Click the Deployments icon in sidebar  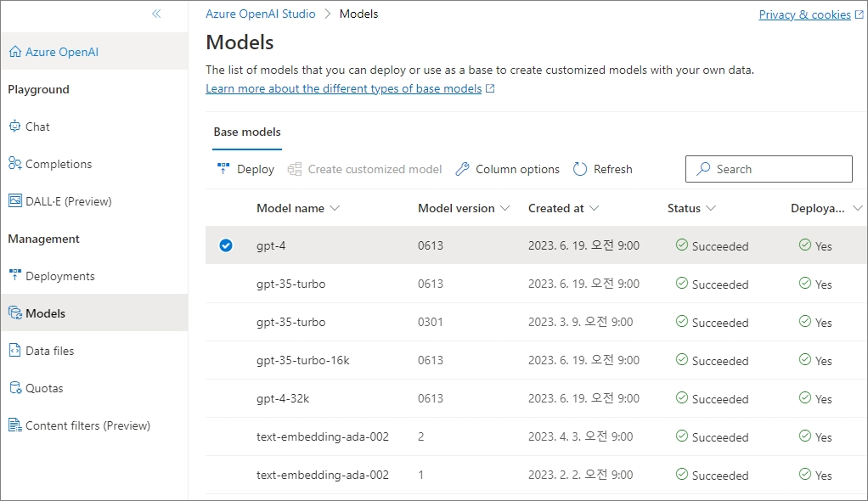15,274
